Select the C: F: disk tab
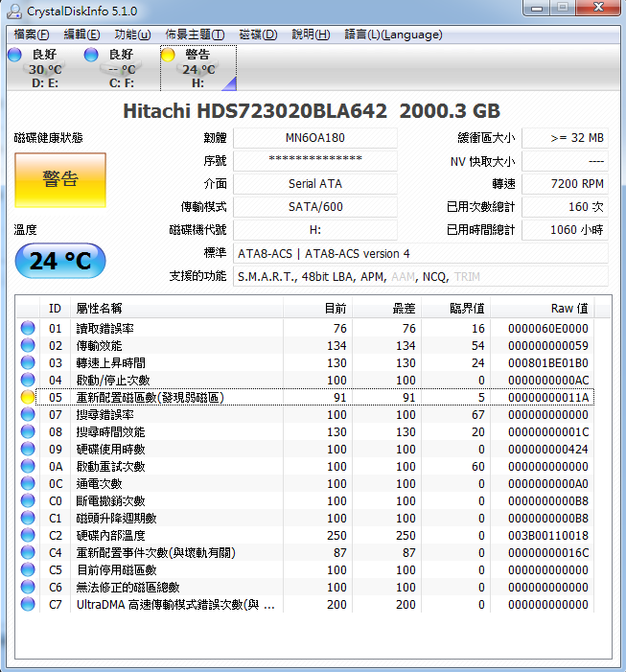Screen dimensions: 626x672 coord(121,68)
